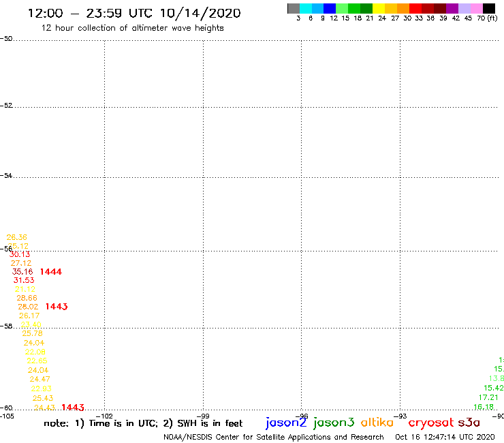
Task: Click the subtitle '12 hour collection of altimeter wave heights'
Action: tap(132, 28)
